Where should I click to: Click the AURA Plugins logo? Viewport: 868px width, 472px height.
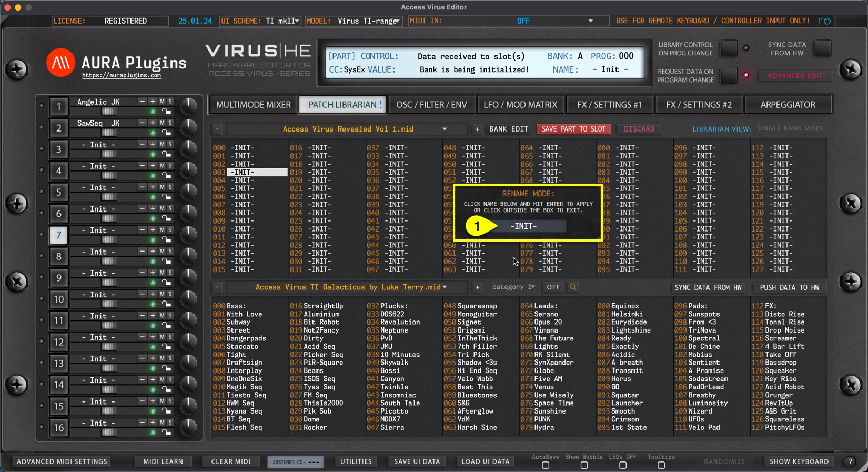(x=60, y=63)
